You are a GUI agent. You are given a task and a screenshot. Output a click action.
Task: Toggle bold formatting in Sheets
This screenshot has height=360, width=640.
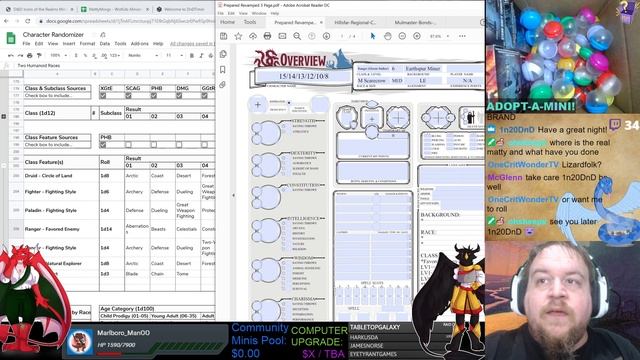coord(192,56)
